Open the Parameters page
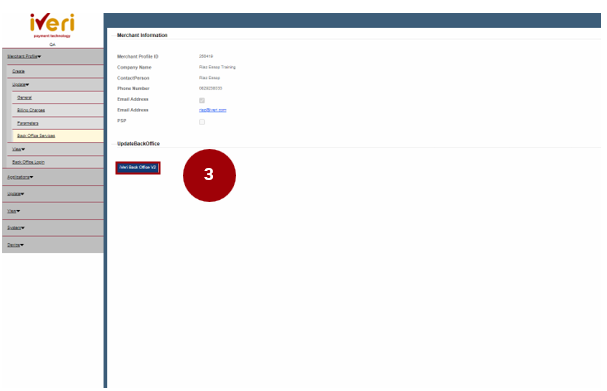The image size is (607, 391). [x=27, y=123]
